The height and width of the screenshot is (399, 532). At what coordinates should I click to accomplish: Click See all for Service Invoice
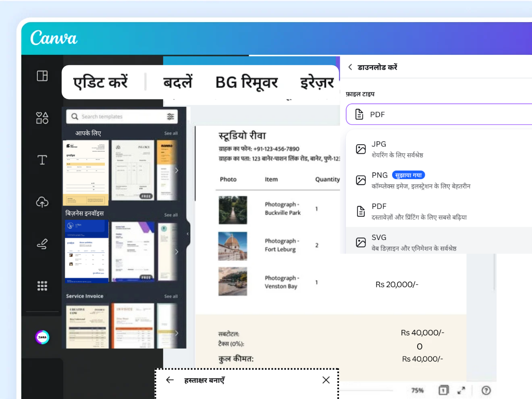pos(171,296)
